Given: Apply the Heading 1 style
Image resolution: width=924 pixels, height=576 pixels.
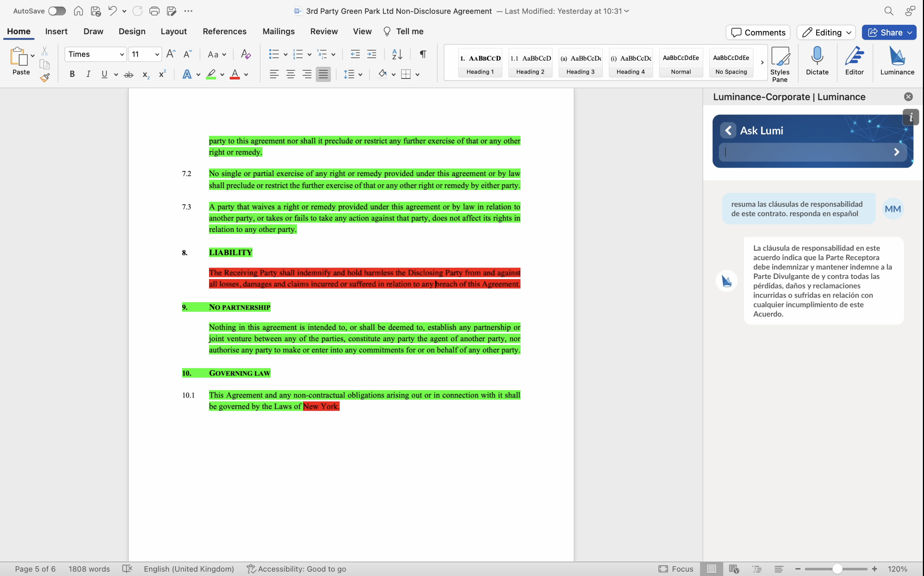Looking at the screenshot, I should (x=480, y=63).
